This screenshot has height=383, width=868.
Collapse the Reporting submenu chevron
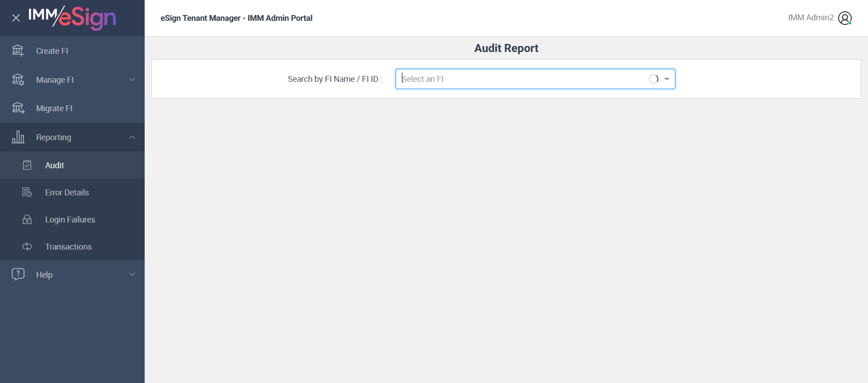[x=132, y=137]
